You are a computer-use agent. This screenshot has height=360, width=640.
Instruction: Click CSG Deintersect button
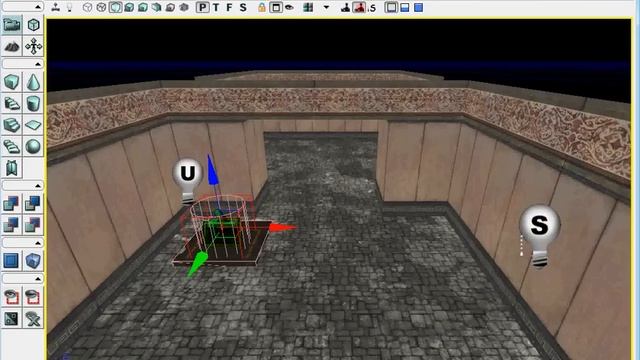[33, 225]
